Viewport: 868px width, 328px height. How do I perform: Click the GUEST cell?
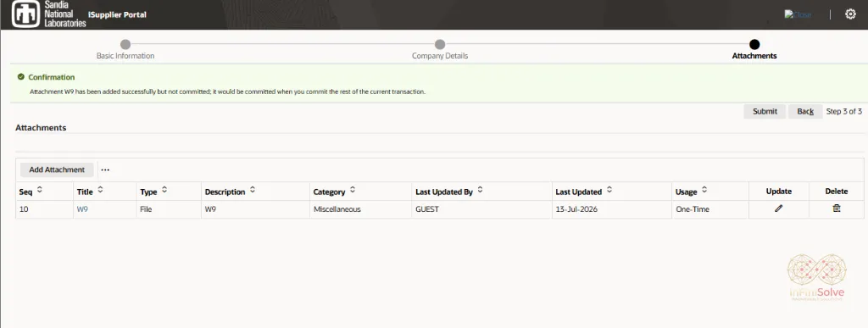(482, 209)
